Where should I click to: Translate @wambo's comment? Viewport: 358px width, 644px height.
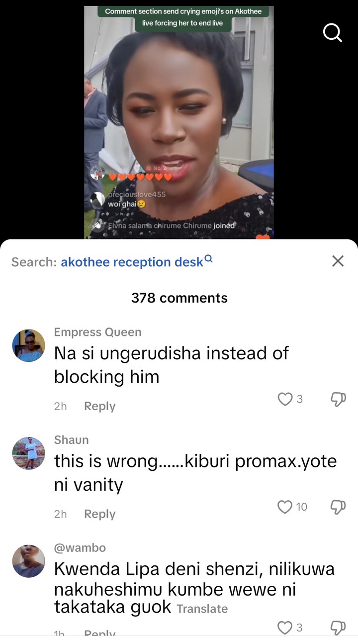pyautogui.click(x=202, y=609)
